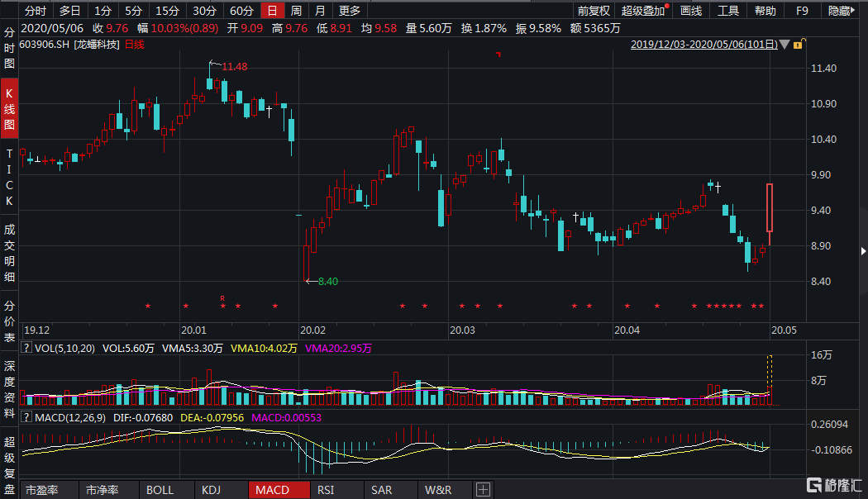Click VOL(5,10,20) indicator title
This screenshot has height=499, width=868.
point(64,348)
